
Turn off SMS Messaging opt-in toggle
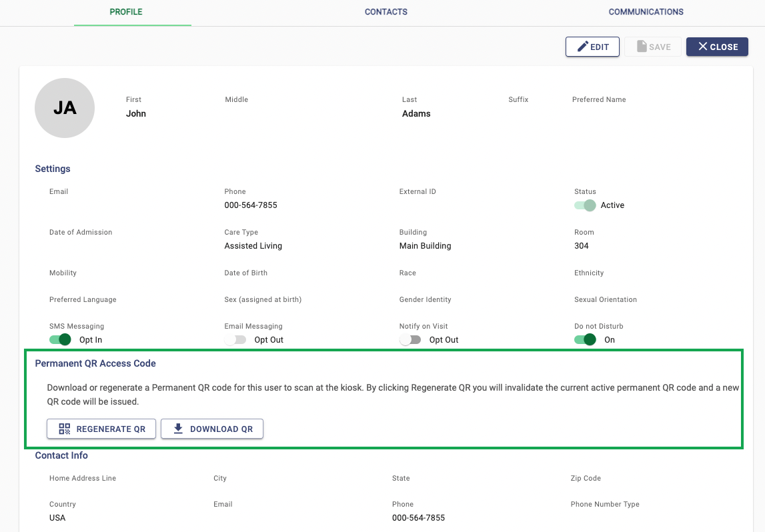pyautogui.click(x=61, y=340)
